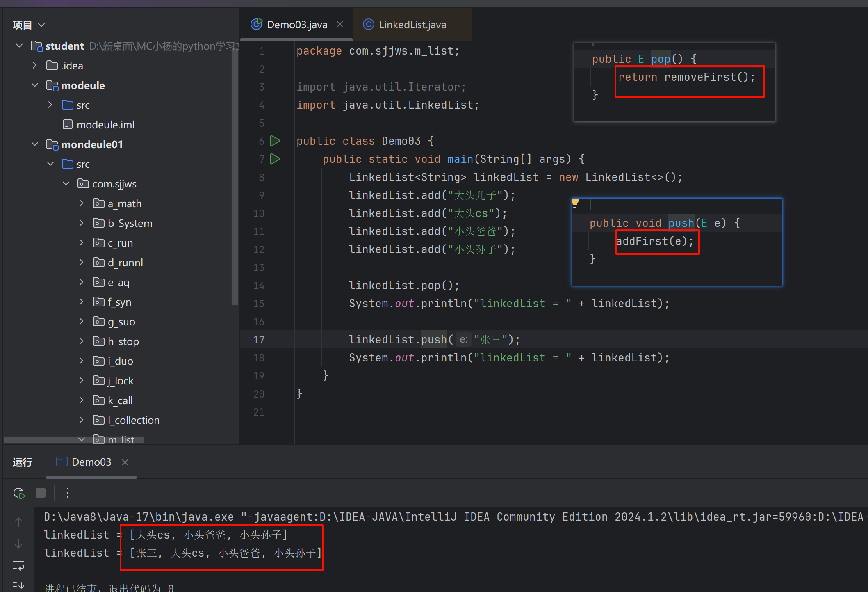Collapse the modeule module node
Image resolution: width=868 pixels, height=592 pixels.
(x=35, y=85)
